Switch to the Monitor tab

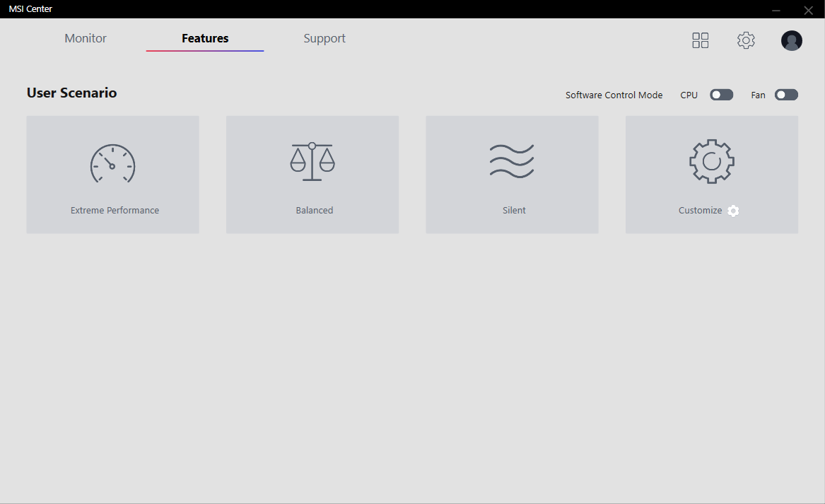(x=86, y=38)
